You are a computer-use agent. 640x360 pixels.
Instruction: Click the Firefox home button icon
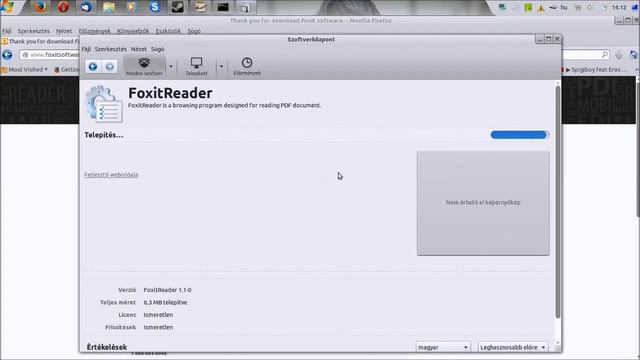pos(633,55)
